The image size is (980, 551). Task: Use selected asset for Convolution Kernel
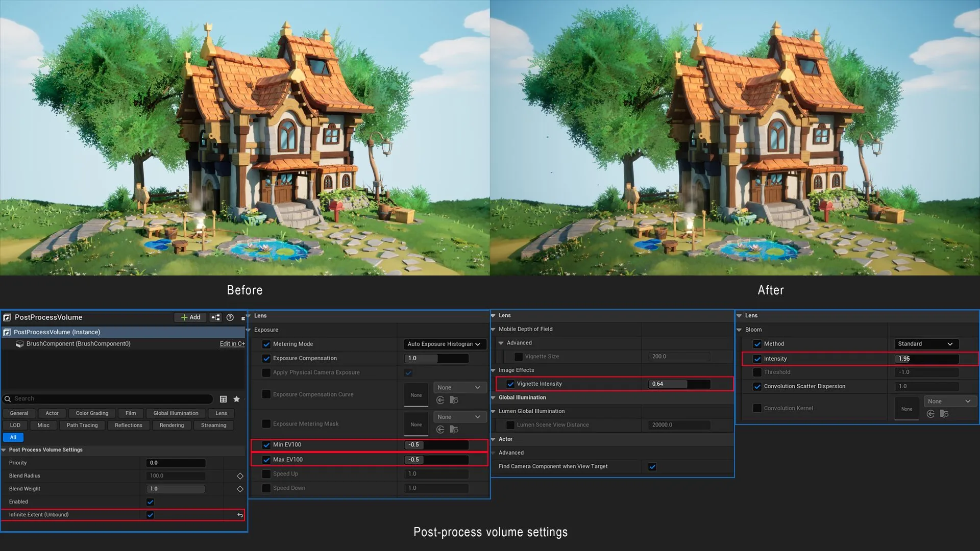930,414
